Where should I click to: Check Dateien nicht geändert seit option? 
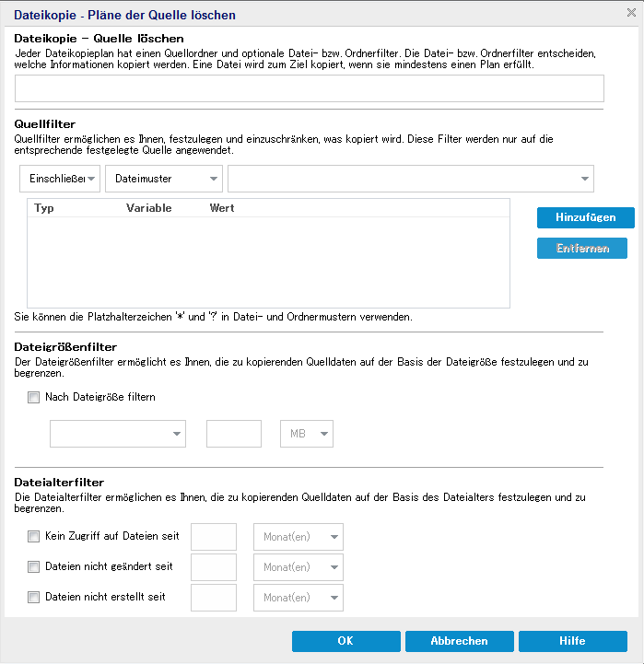tap(34, 566)
